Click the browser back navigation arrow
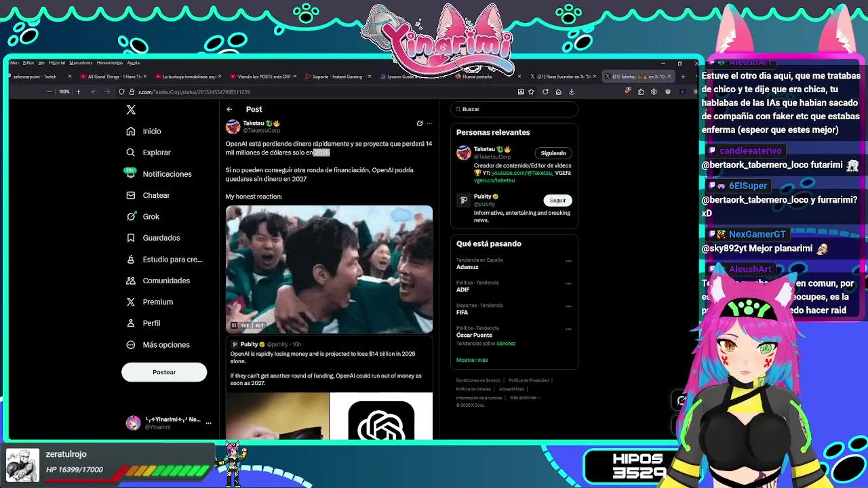Screen dimensions: 868x488 tap(94, 91)
